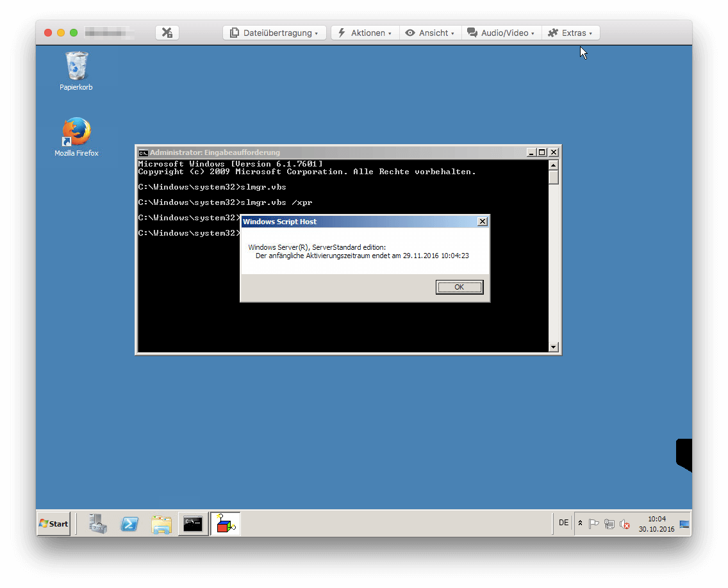This screenshot has height=588, width=728.
Task: Open the clock showing 10:04 and date
Action: point(656,524)
